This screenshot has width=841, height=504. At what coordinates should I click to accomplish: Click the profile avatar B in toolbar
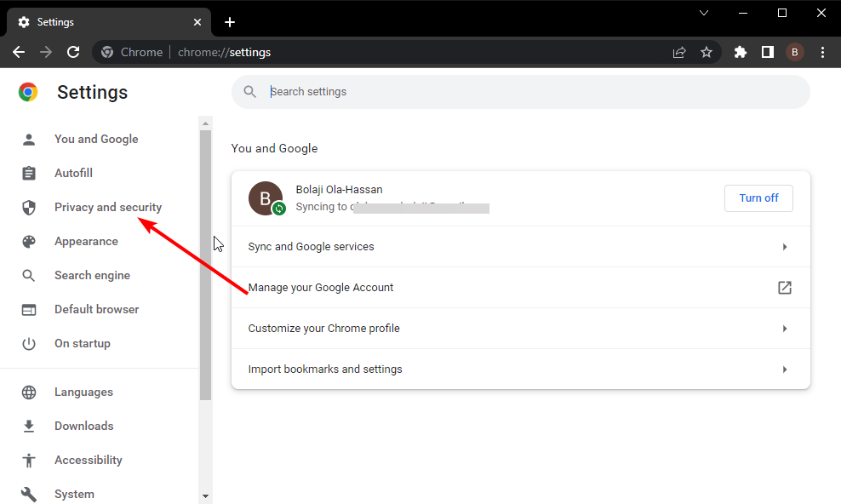point(795,52)
